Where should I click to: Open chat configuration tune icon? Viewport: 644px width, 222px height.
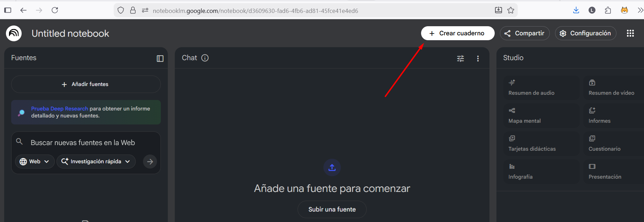click(x=460, y=58)
